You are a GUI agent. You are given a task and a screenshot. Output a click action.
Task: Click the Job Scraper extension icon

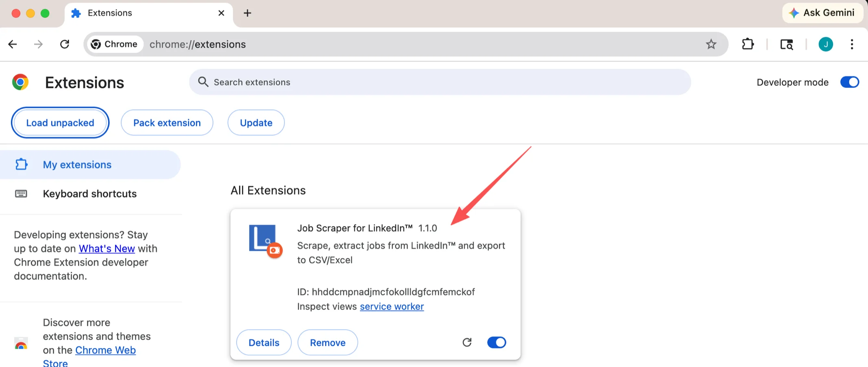[265, 241]
